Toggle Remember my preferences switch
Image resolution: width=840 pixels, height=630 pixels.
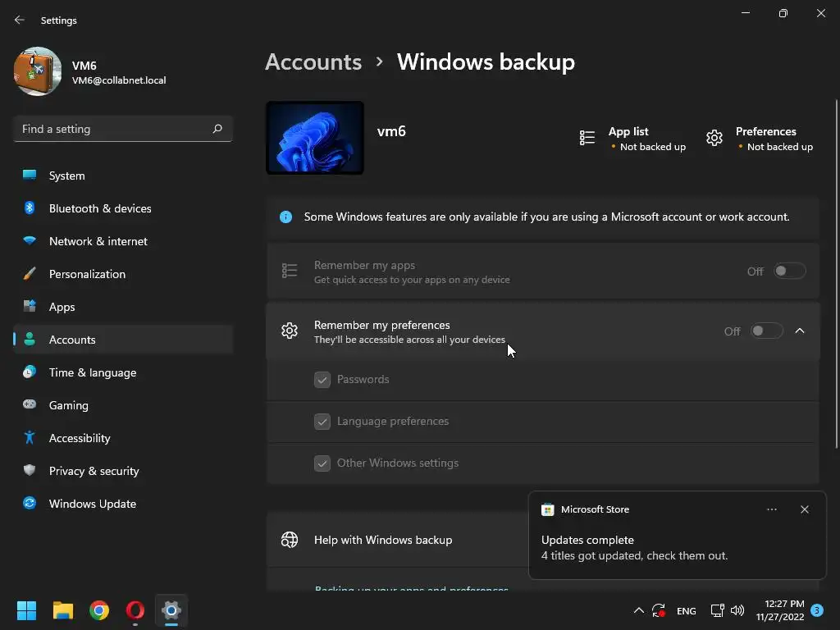coord(766,331)
